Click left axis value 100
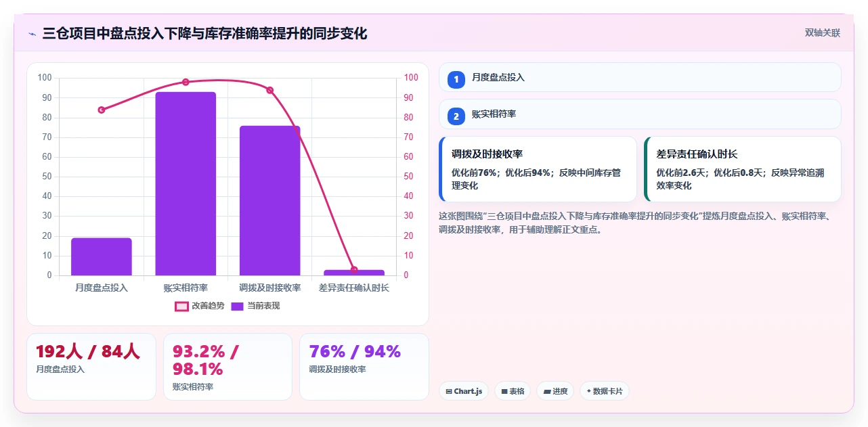This screenshot has height=427, width=868. tap(45, 78)
